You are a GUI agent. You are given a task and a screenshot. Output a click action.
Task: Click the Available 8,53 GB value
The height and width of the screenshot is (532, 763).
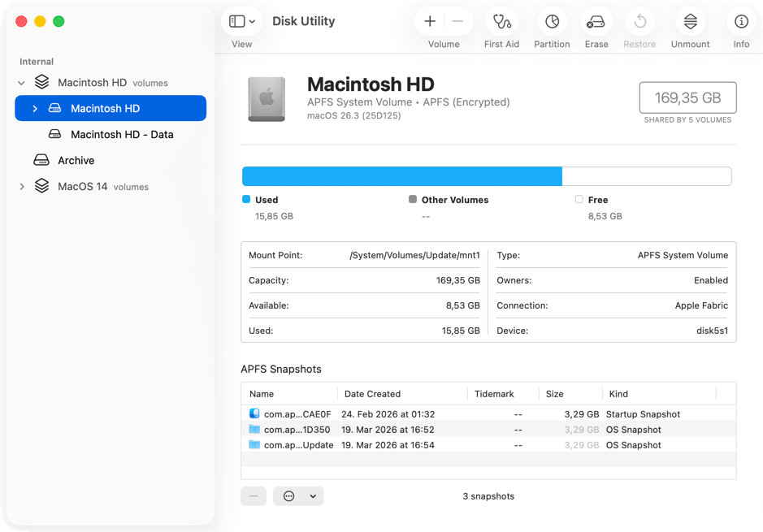point(463,305)
